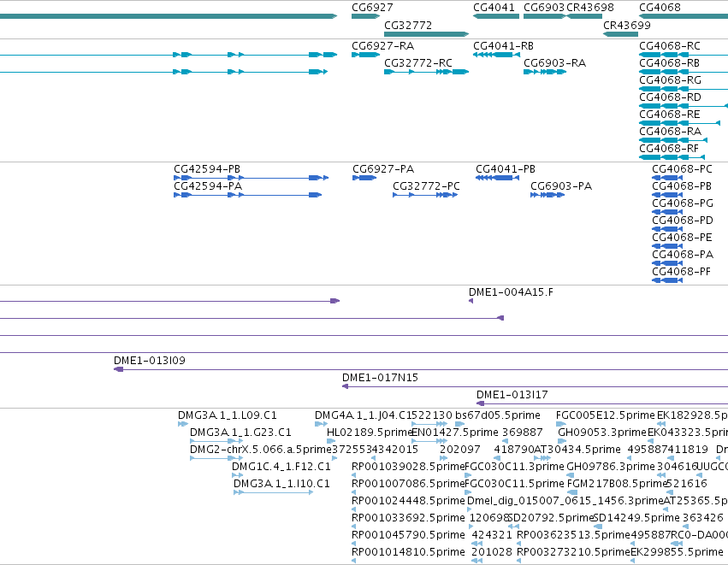Click protein CG6927-PA label
Image resolution: width=728 pixels, height=565 pixels.
[383, 169]
